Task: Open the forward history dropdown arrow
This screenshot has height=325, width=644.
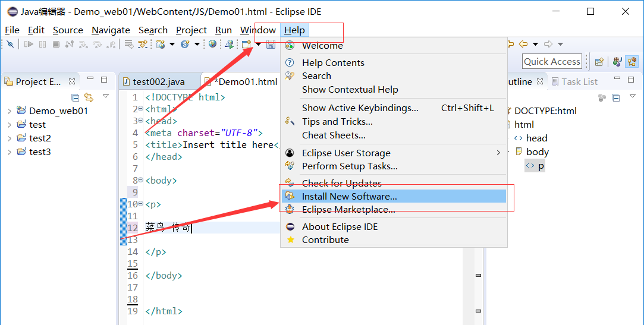Action: 560,44
